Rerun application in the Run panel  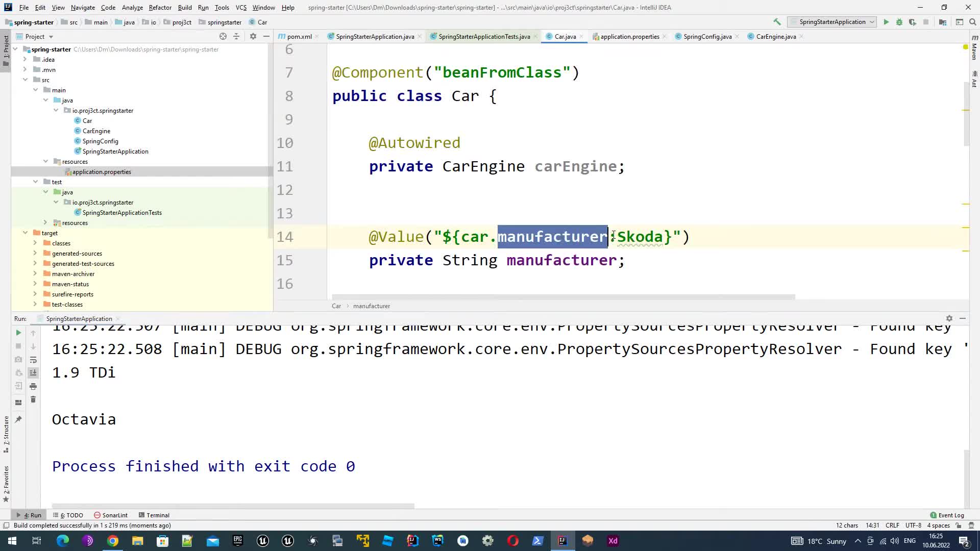(x=18, y=333)
